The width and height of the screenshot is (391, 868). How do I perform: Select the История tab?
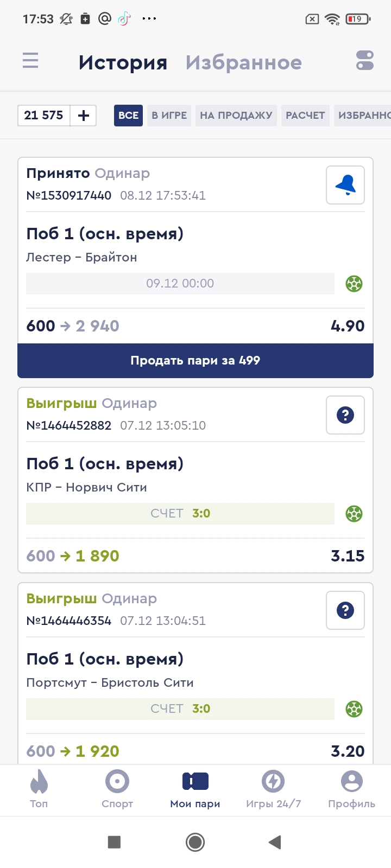click(123, 62)
